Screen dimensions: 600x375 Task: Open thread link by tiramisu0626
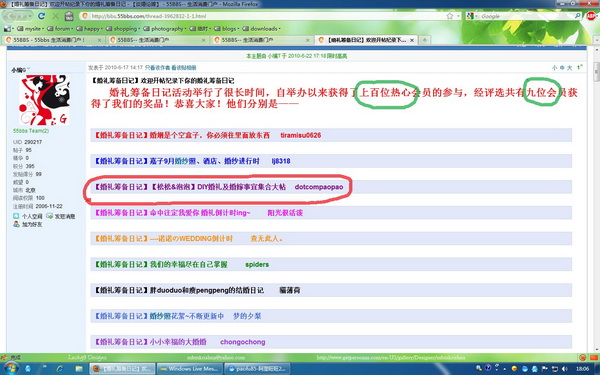(208, 135)
